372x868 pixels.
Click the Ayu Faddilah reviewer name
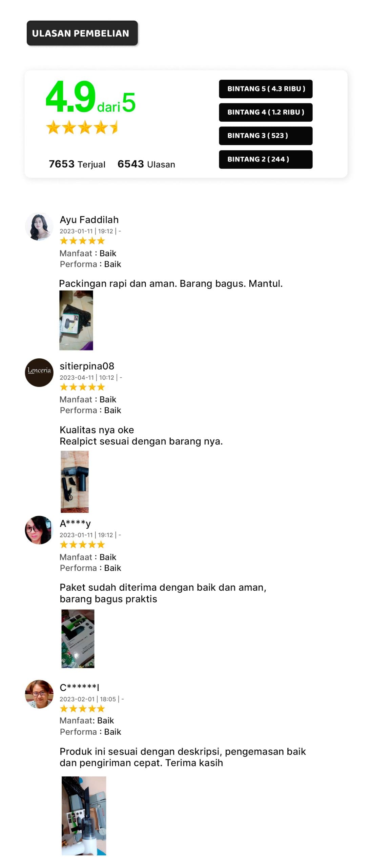(x=89, y=220)
